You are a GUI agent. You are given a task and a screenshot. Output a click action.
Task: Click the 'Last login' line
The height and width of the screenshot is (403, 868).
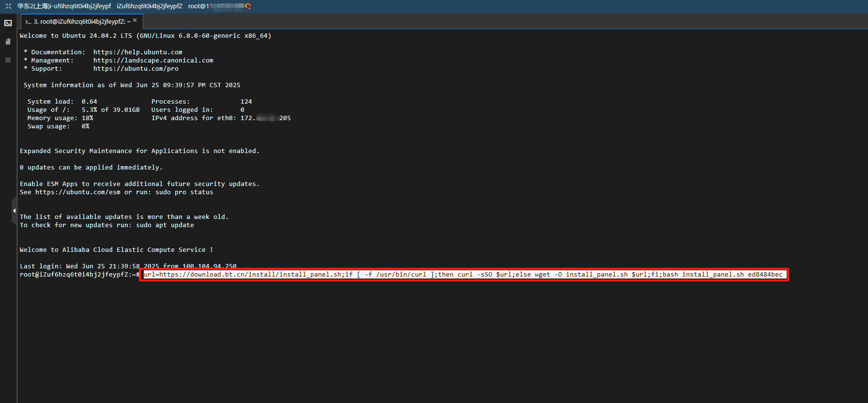coord(128,266)
